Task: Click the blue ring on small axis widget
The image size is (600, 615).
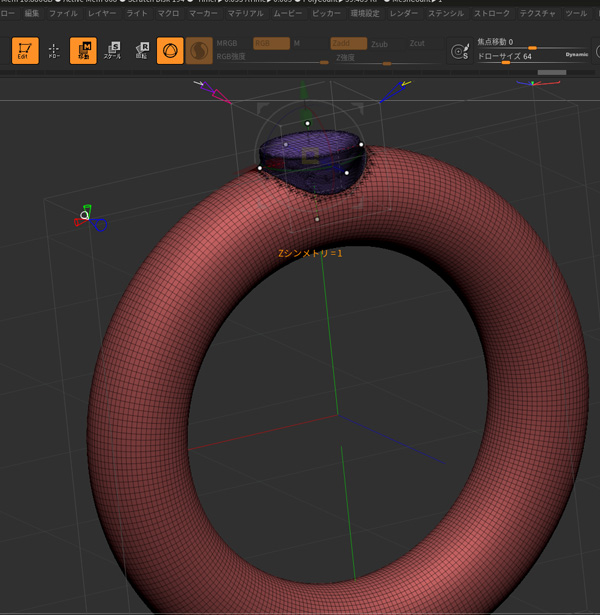Action: click(x=100, y=225)
